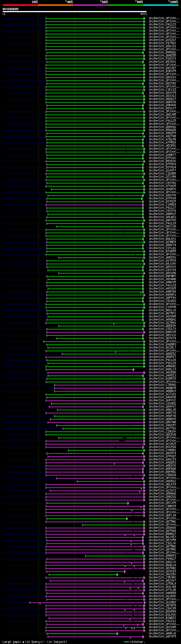Click the purple ~60% identity legend segment

coord(90,5)
